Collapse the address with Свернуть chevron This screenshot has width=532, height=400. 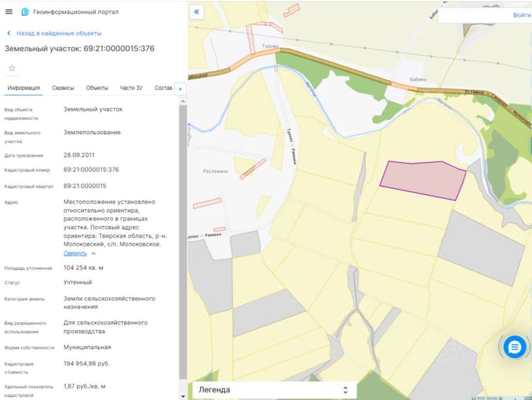94,253
